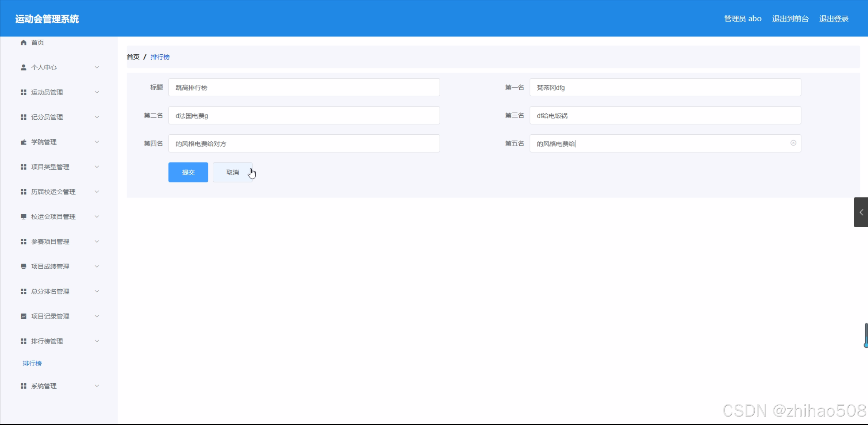Click the icon beside 学院管理
The height and width of the screenshot is (425, 868).
[x=23, y=142]
